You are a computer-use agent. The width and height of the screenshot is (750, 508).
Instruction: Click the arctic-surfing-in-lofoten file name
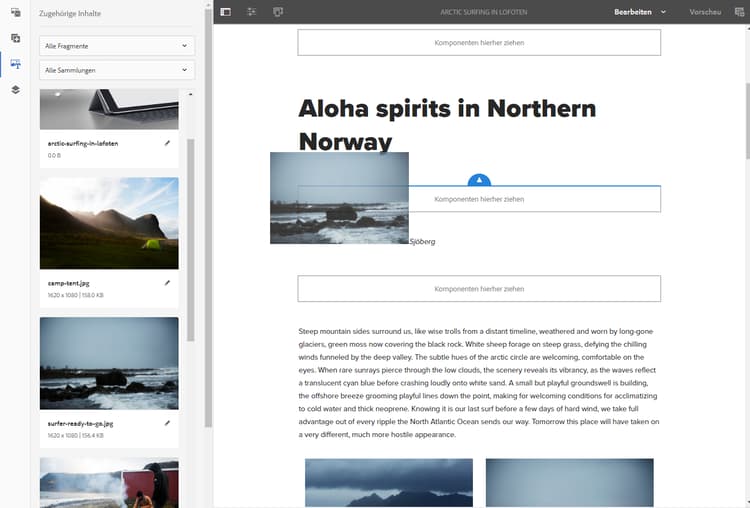(83, 144)
